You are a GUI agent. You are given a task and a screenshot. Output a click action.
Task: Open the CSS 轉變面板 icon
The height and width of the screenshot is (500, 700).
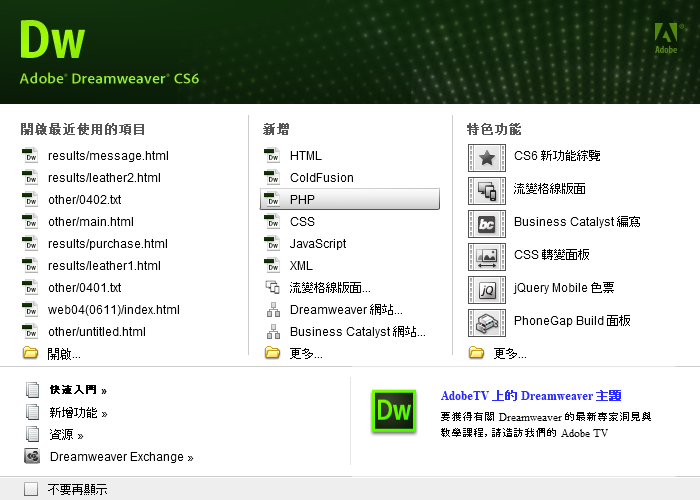[487, 256]
